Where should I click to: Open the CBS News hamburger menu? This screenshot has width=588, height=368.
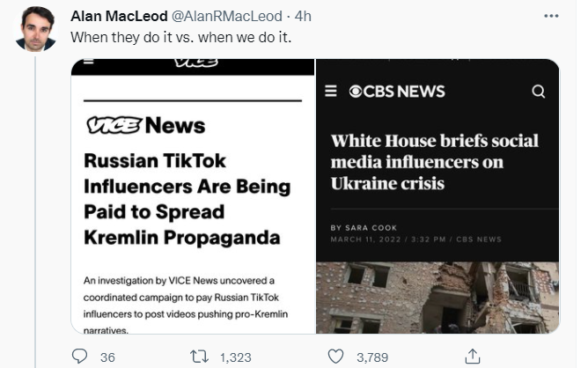pos(331,92)
